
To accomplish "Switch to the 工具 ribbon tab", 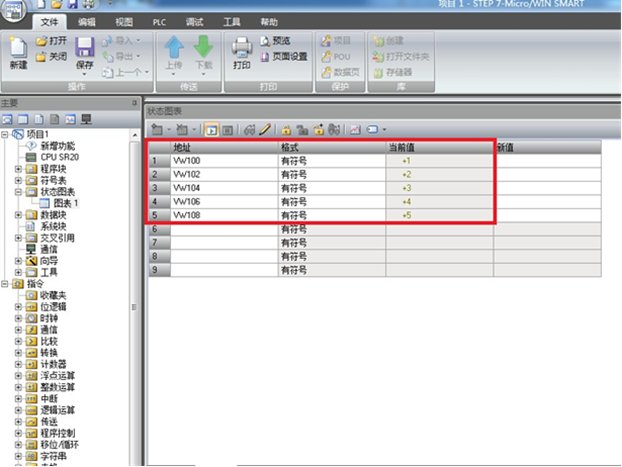I will click(232, 22).
